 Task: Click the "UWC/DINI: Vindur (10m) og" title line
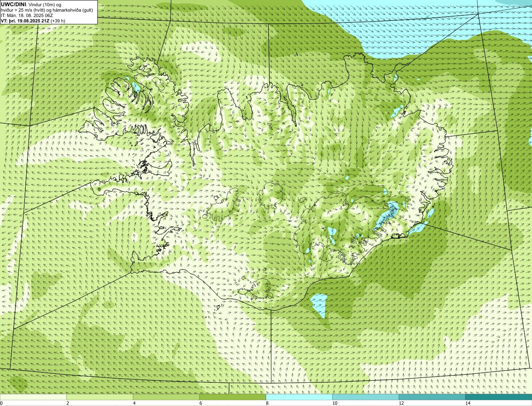(x=31, y=4)
